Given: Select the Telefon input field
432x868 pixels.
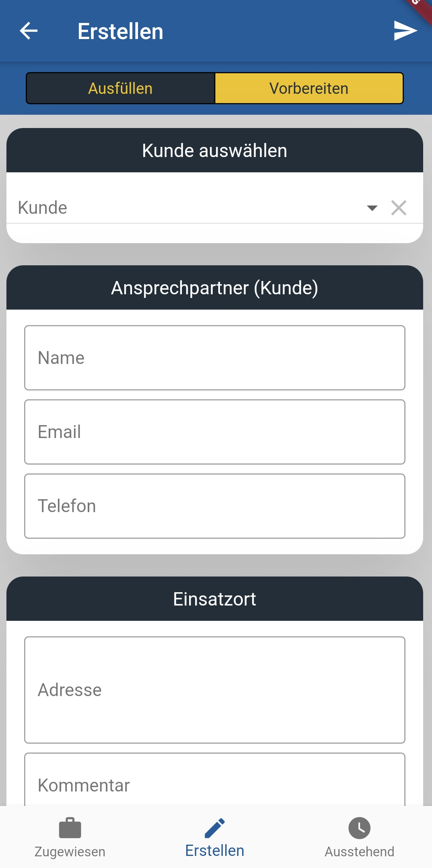Looking at the screenshot, I should tap(215, 506).
